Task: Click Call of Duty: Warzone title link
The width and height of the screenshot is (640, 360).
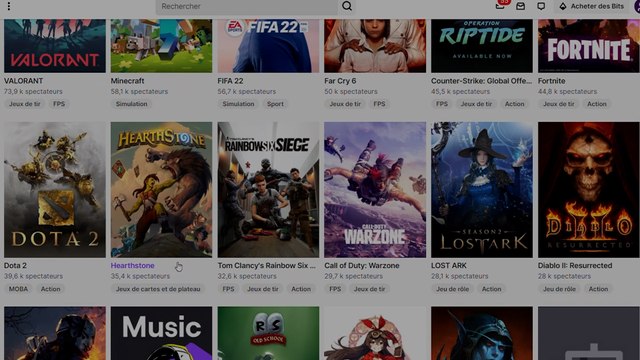Action: tap(362, 265)
